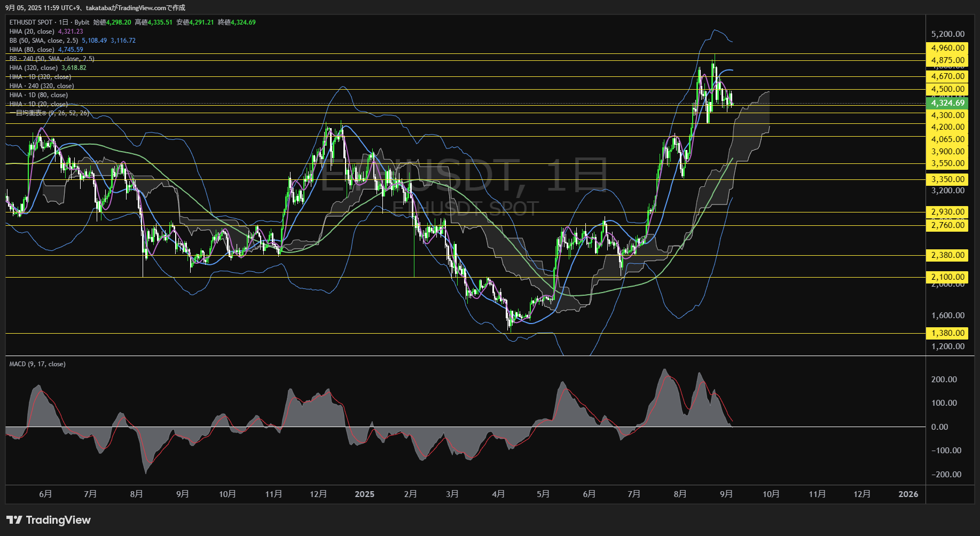Select the 2,380.00 yellow price label
The height and width of the screenshot is (536, 980).
pos(948,255)
